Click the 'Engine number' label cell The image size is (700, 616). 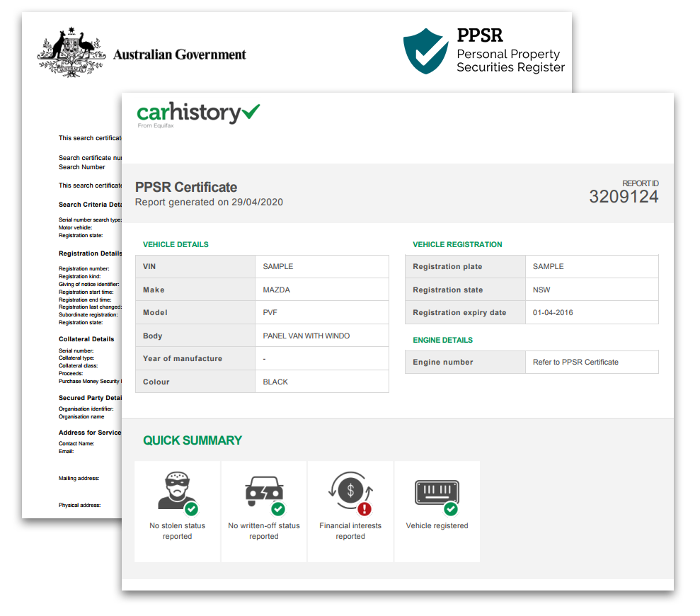click(465, 363)
